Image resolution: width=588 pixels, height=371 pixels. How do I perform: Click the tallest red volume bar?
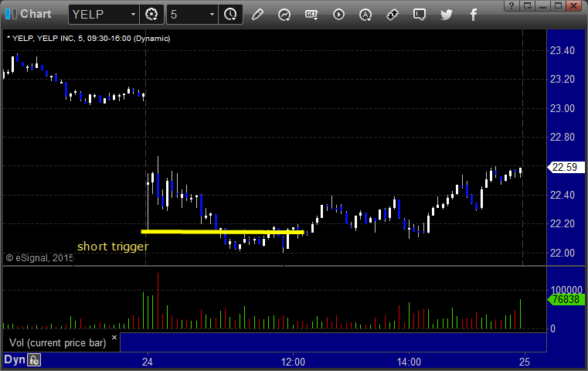pos(158,301)
